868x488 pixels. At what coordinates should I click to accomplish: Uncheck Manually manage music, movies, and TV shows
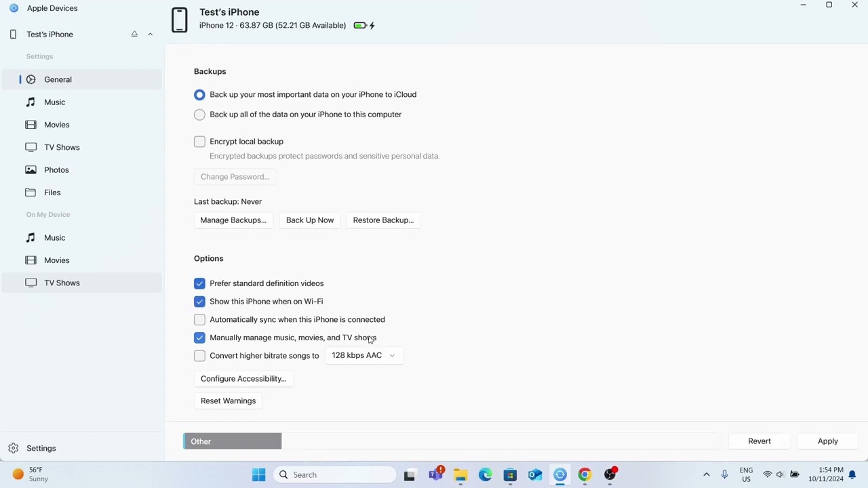click(199, 338)
